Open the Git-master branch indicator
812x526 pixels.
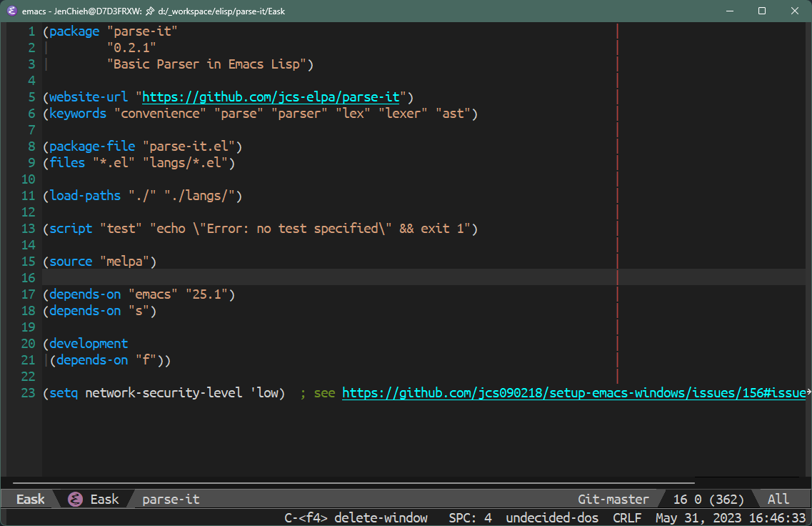click(613, 499)
